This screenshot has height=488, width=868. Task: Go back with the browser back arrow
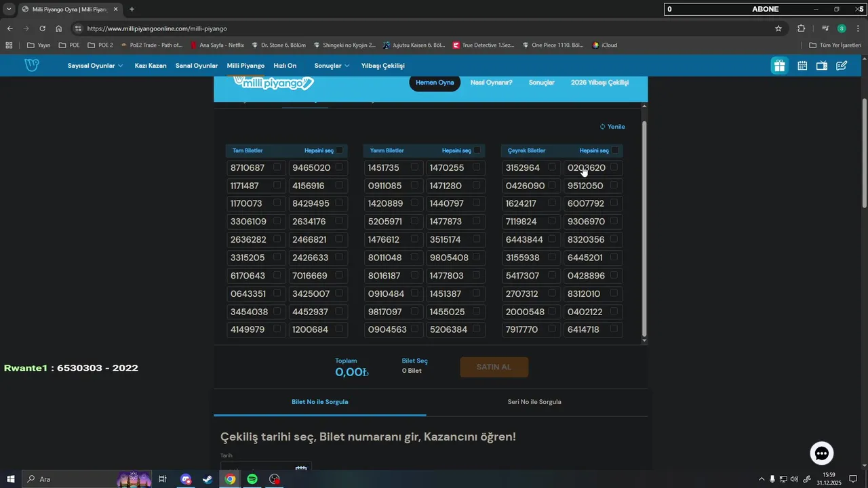tap(9, 28)
